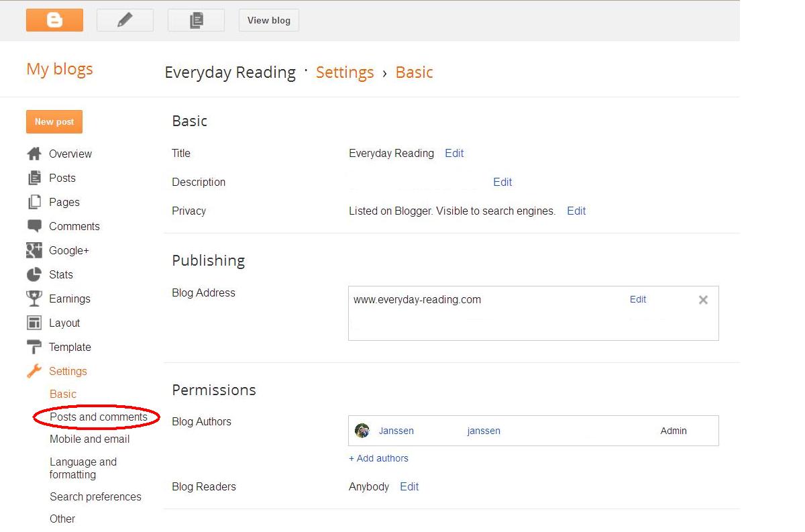This screenshot has width=805, height=532.
Task: Click the orange Blogger logo icon
Action: pyautogui.click(x=54, y=20)
